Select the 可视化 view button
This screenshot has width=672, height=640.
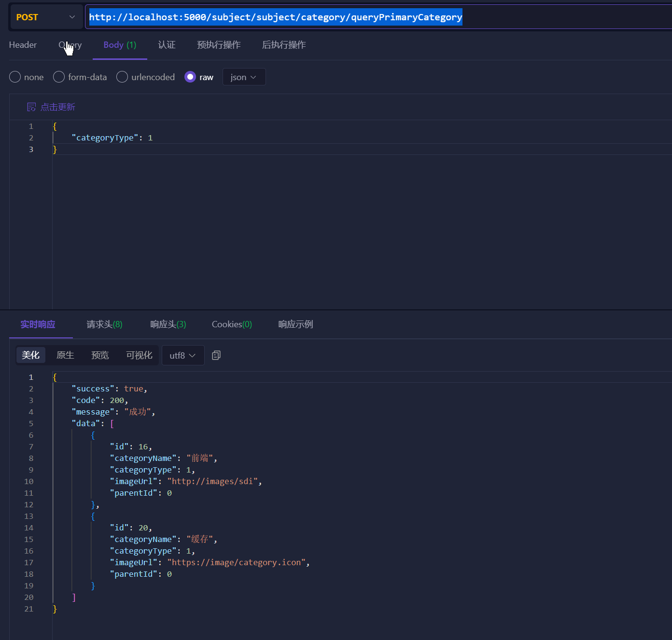pyautogui.click(x=139, y=355)
